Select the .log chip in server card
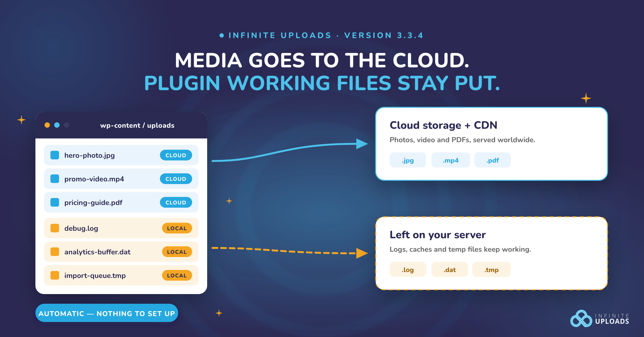 [x=408, y=269]
